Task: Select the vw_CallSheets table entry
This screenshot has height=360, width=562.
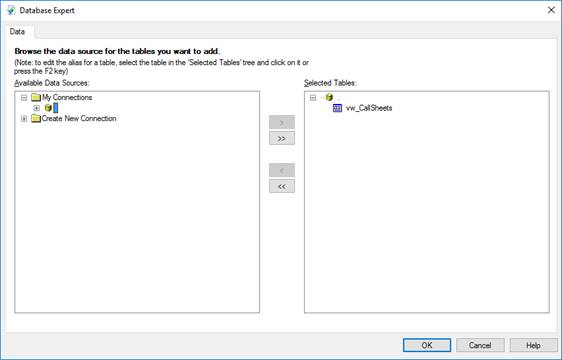Action: (x=369, y=108)
